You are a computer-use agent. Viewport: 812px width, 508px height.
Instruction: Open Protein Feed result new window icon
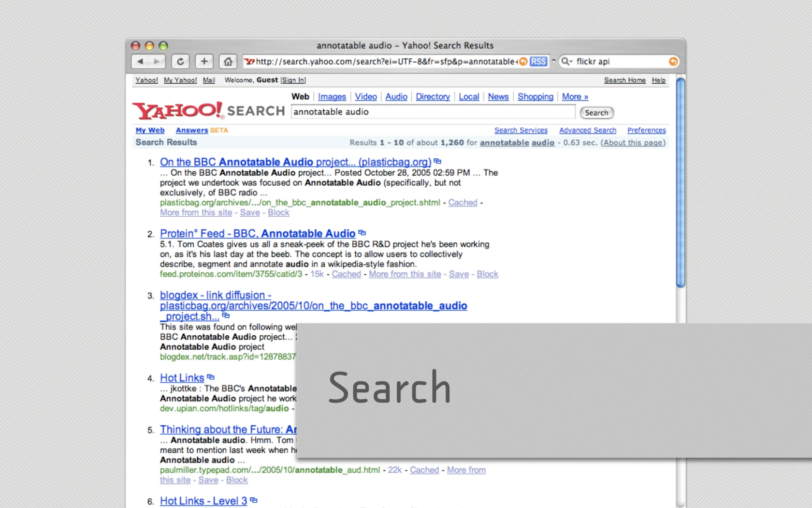coord(362,233)
